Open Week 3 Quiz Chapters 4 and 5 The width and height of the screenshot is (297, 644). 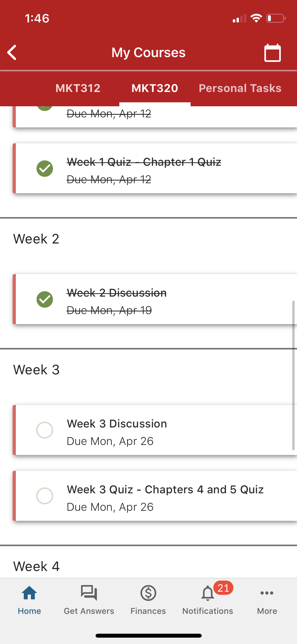[x=165, y=490]
